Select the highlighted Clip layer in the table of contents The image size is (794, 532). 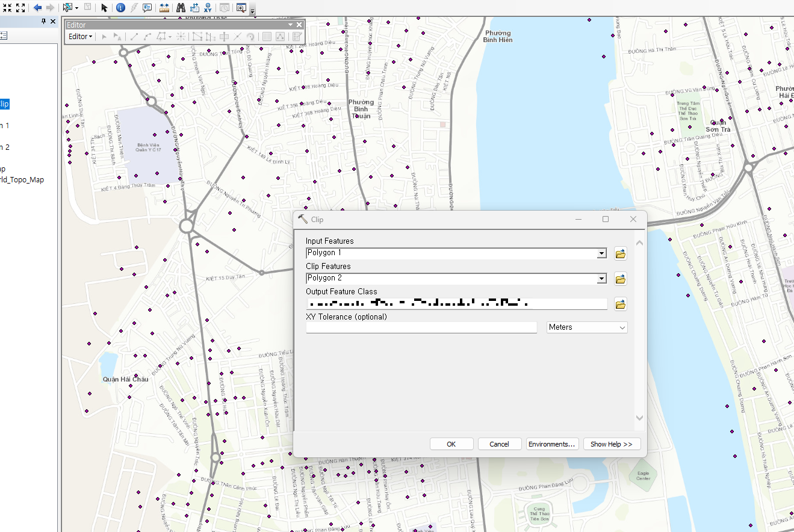pyautogui.click(x=4, y=104)
